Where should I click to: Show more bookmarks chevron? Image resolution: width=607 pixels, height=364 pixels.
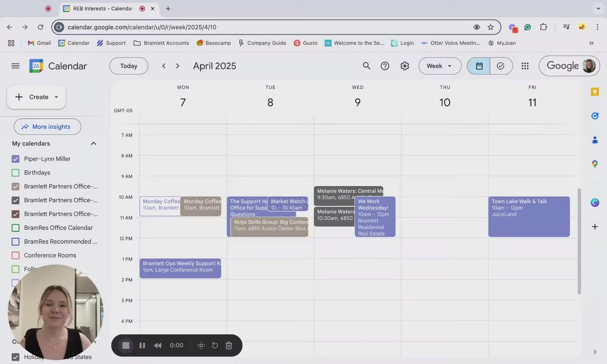point(591,43)
